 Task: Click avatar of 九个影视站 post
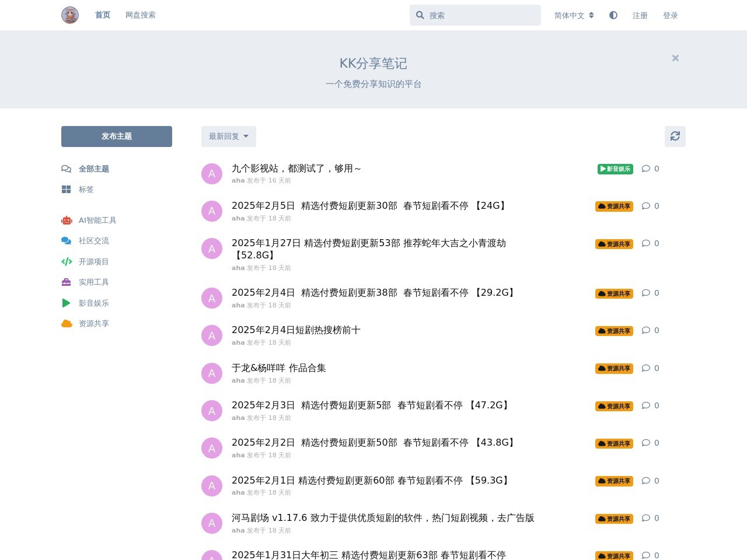point(212,174)
